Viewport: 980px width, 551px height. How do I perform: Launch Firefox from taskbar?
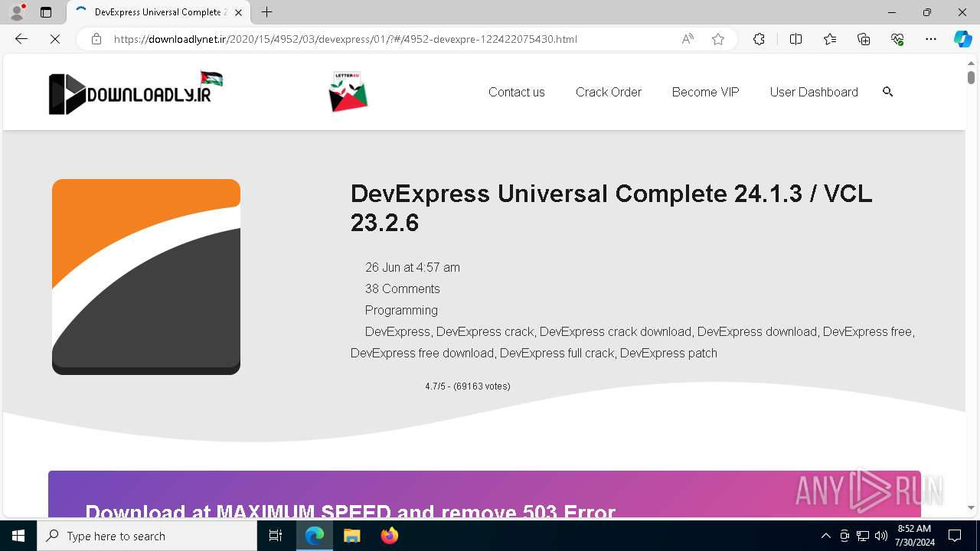[x=390, y=536]
